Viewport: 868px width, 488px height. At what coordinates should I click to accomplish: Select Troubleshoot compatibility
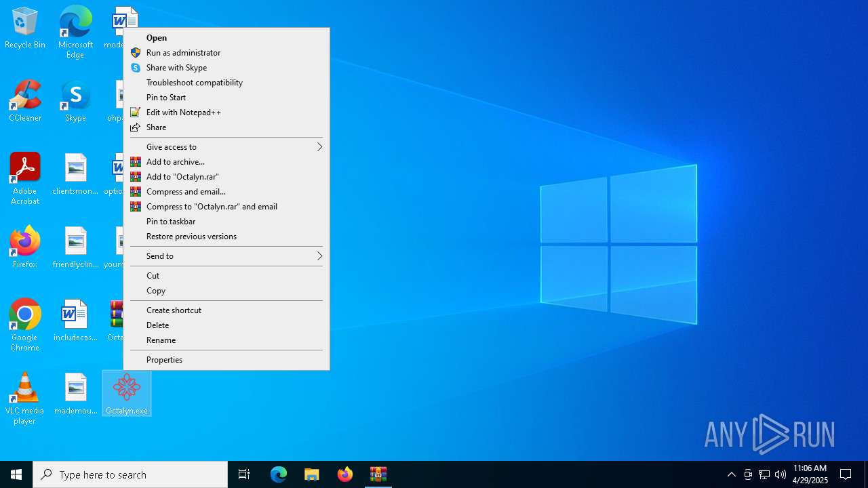click(226, 83)
